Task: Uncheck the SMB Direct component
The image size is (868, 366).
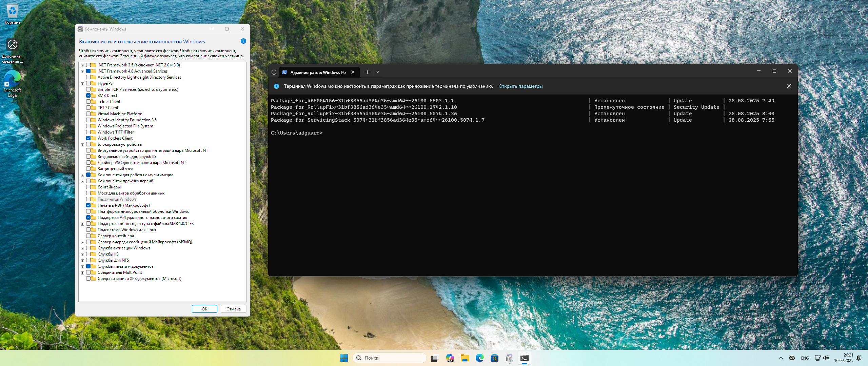Action: pyautogui.click(x=88, y=96)
